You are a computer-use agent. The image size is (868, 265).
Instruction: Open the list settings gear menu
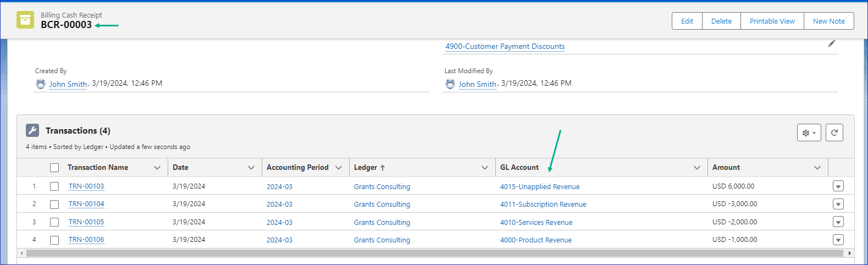(809, 132)
